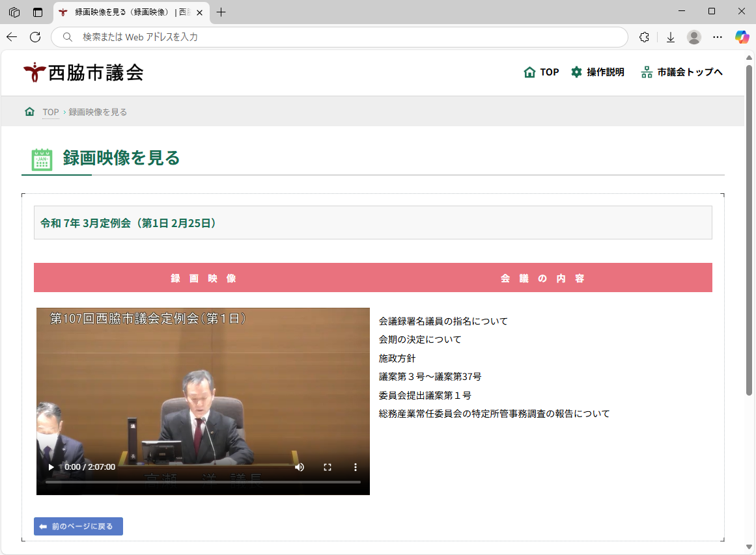The image size is (756, 555).
Task: Open a new browser tab
Action: [x=221, y=12]
